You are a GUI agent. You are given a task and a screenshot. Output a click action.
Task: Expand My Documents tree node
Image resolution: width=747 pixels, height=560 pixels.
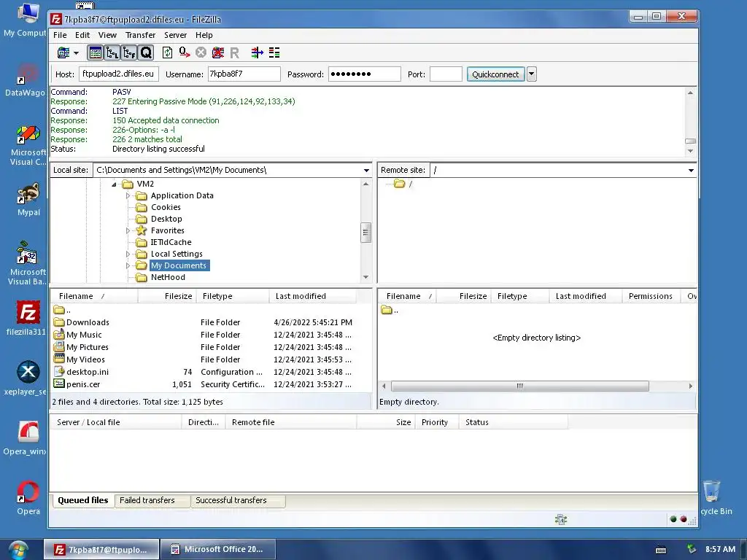click(128, 265)
